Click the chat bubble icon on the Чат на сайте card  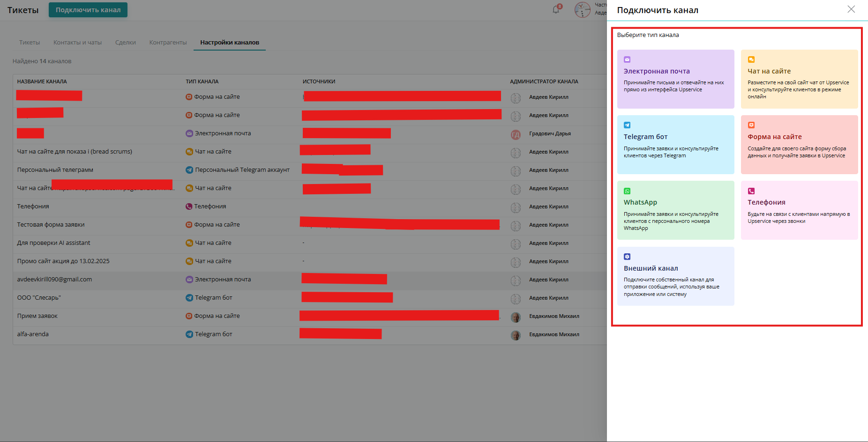(751, 59)
